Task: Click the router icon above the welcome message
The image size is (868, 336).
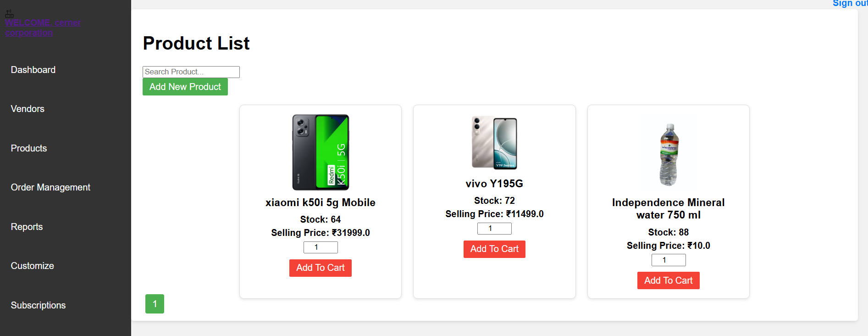Action: [x=9, y=12]
